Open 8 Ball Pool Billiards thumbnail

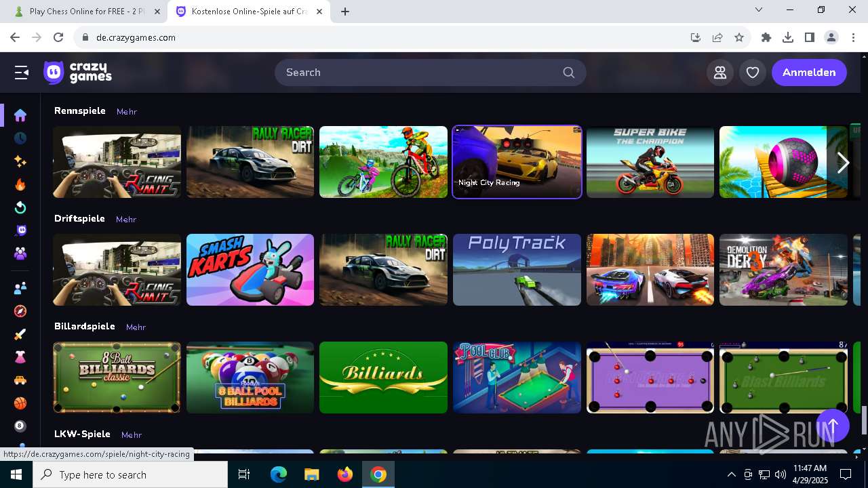coord(250,378)
